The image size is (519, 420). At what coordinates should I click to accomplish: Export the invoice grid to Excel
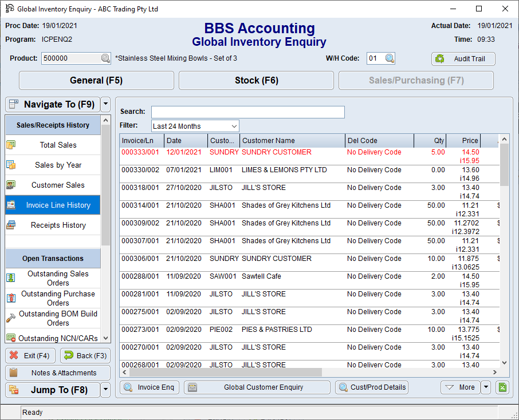click(502, 387)
